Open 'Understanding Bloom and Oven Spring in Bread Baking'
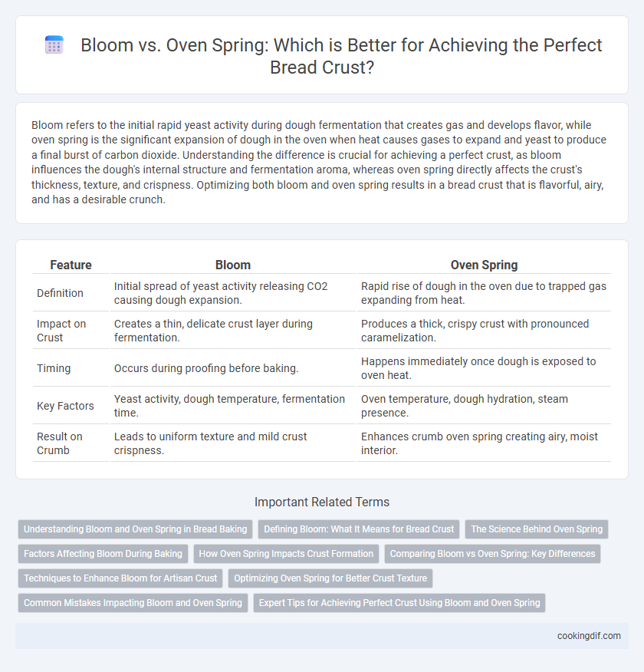Viewport: 644px width, 672px height. [135, 529]
